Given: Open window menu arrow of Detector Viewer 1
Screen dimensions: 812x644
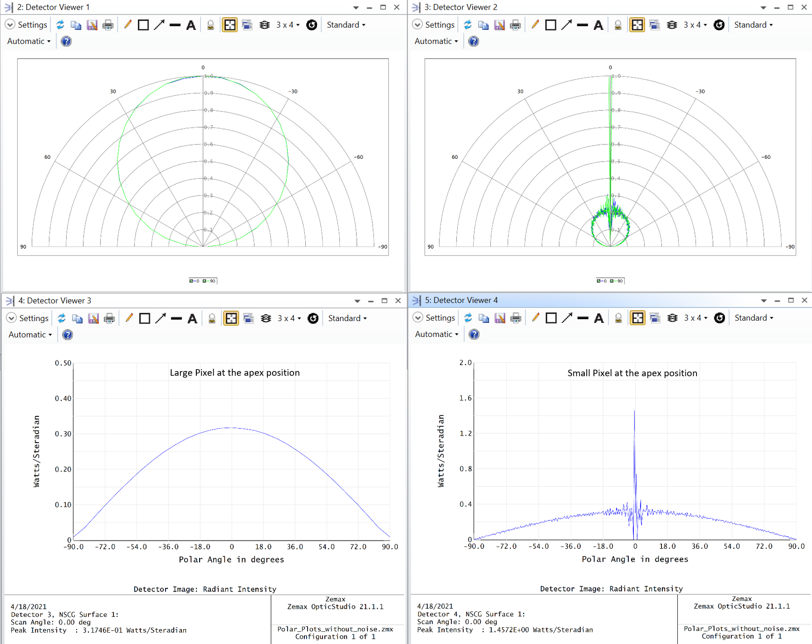Looking at the screenshot, I should 356,7.
